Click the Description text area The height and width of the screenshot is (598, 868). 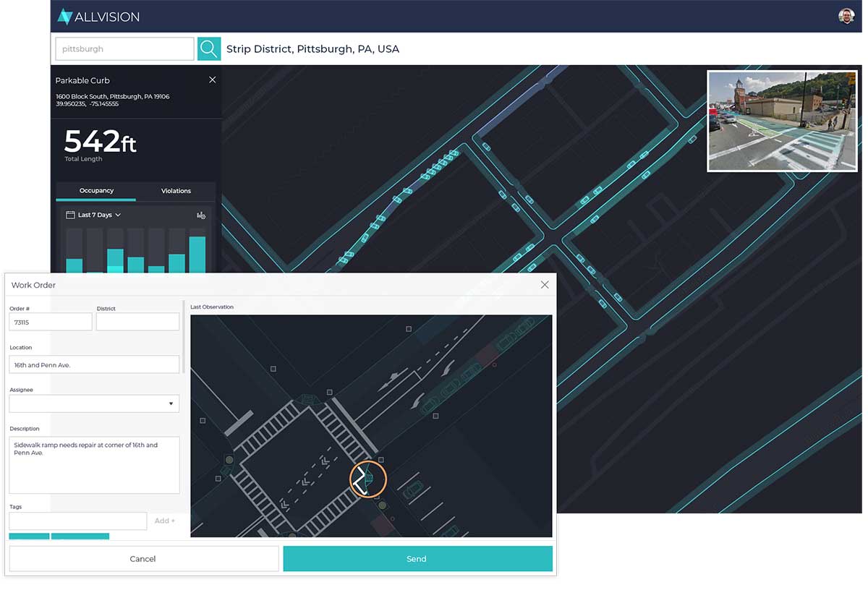(94, 465)
